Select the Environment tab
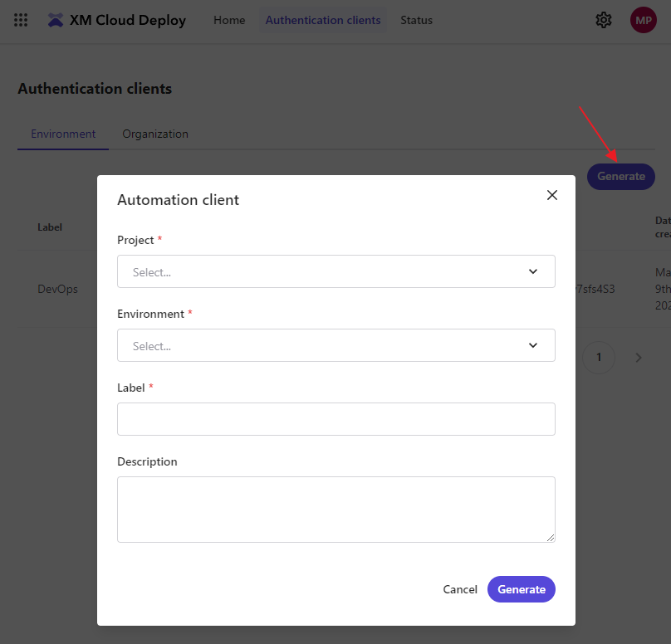671x644 pixels. pos(62,134)
